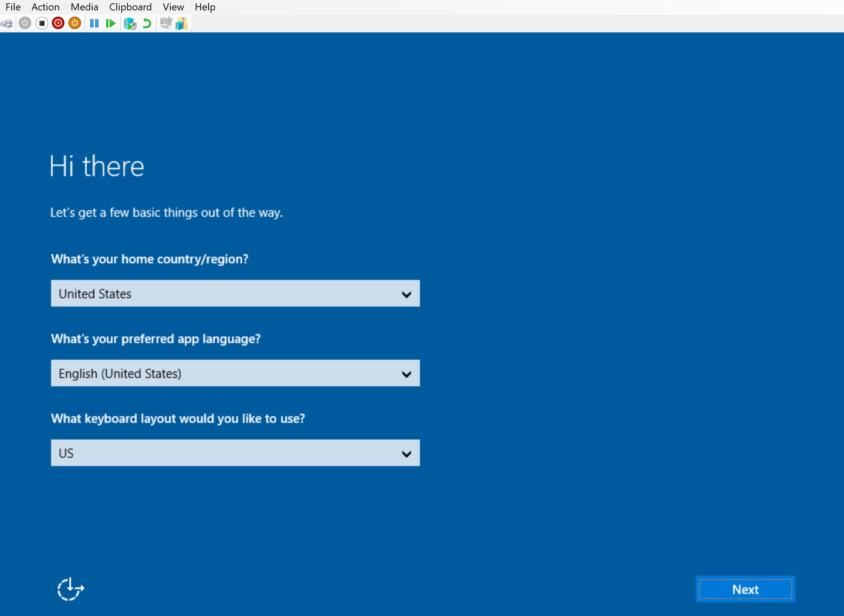Screen dimensions: 844x616
Task: Click the white Turn Off stop icon
Action: [42, 23]
